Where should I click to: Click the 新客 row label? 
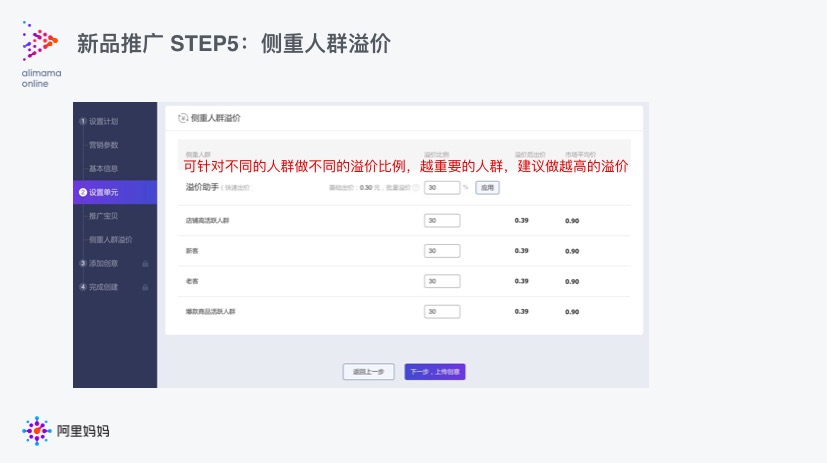(x=192, y=251)
